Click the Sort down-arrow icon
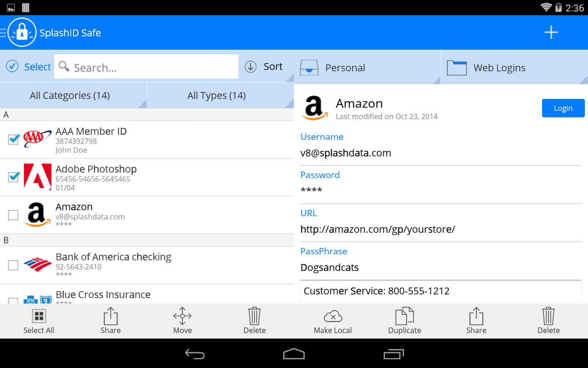Viewport: 588px width, 368px height. tap(250, 67)
